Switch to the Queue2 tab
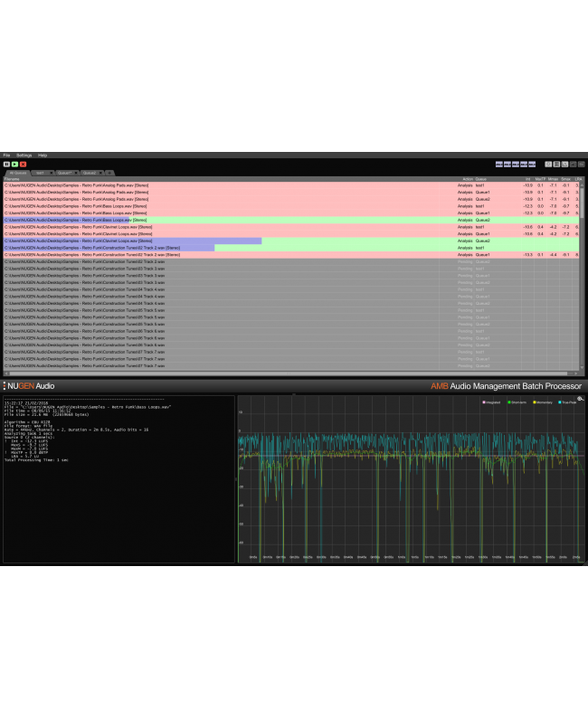Viewport: 588px width, 718px height. point(90,172)
